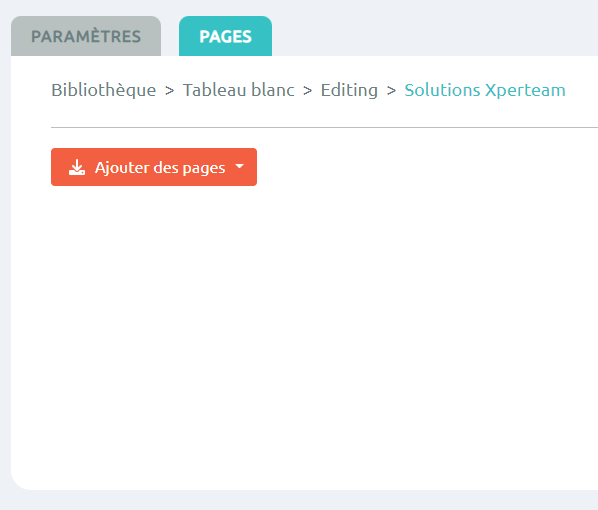Screen dimensions: 598x510
Task: Open Solutions Xperteam breadcrumb link
Action: coord(485,91)
